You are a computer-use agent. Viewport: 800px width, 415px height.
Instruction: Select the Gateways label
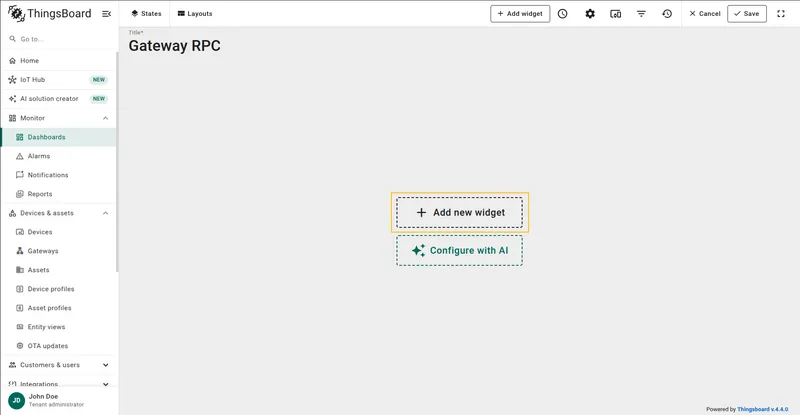point(43,251)
